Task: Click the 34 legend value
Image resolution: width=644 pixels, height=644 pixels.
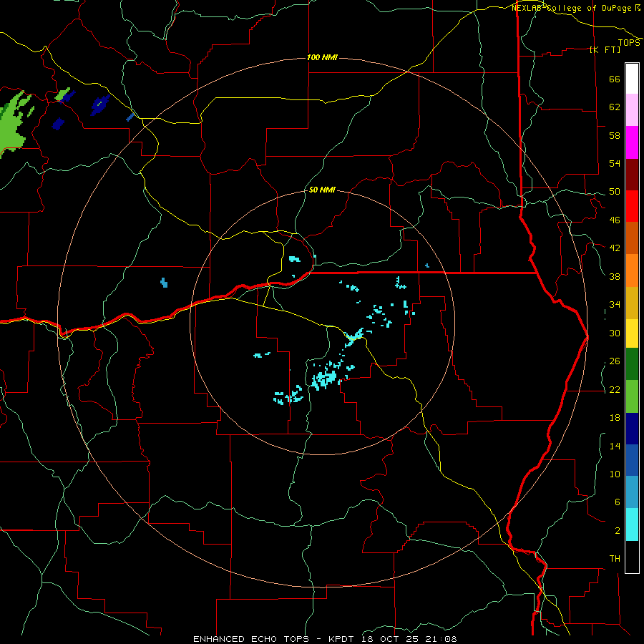Action: click(615, 305)
